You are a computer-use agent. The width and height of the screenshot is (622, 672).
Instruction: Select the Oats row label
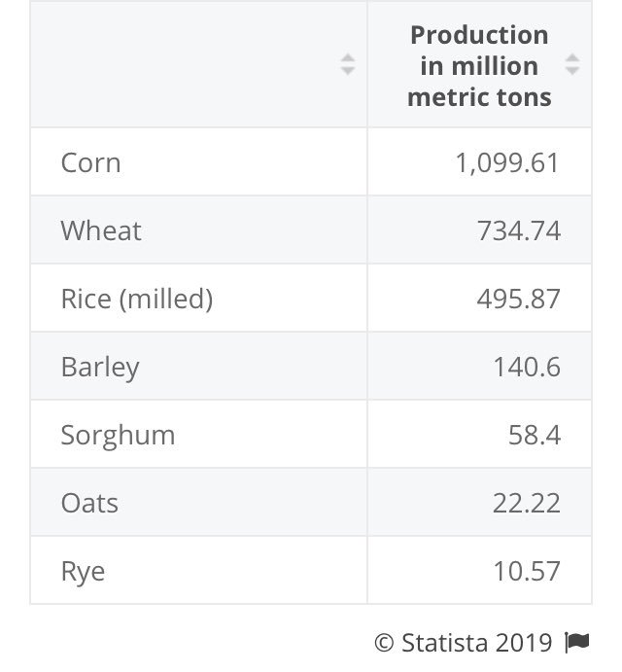coord(89,503)
